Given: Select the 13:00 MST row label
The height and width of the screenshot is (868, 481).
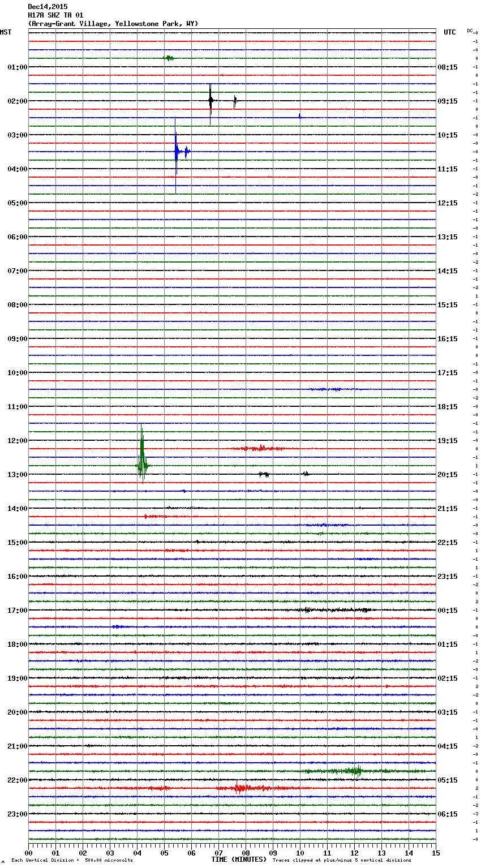Looking at the screenshot, I should (x=17, y=475).
